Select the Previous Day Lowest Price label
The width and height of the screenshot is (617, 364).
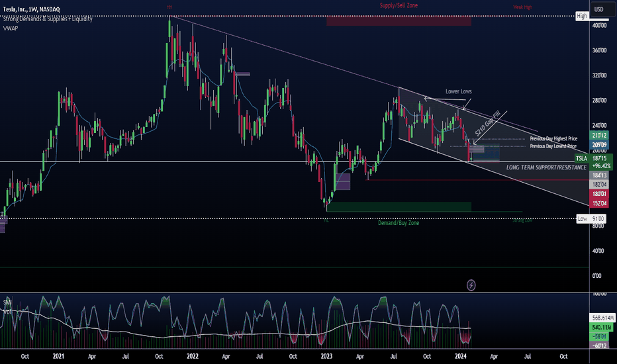[553, 146]
